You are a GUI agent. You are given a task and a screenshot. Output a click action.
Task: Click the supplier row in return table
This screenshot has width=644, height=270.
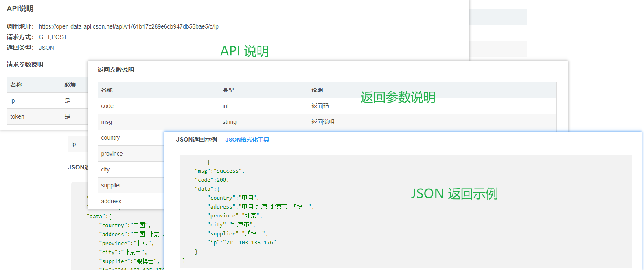[111, 185]
